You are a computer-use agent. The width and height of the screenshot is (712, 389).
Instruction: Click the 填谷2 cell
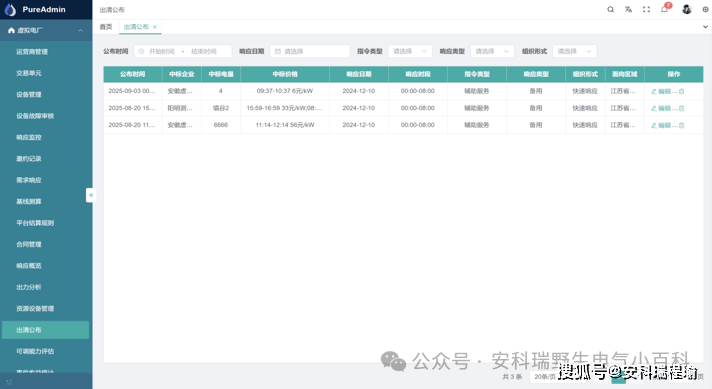pyautogui.click(x=221, y=108)
